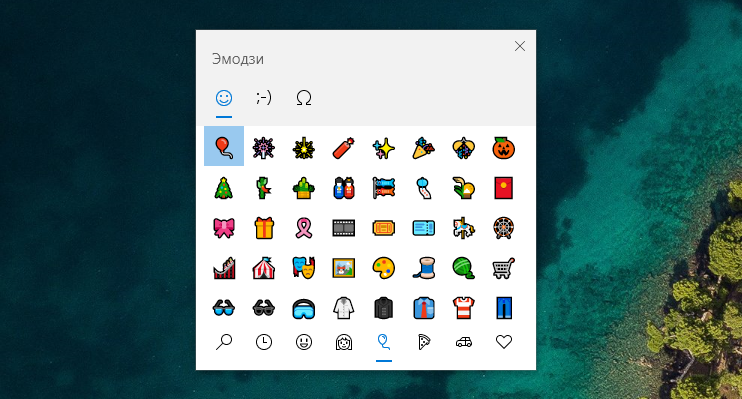
Task: Switch to heart symbols category
Action: click(504, 342)
